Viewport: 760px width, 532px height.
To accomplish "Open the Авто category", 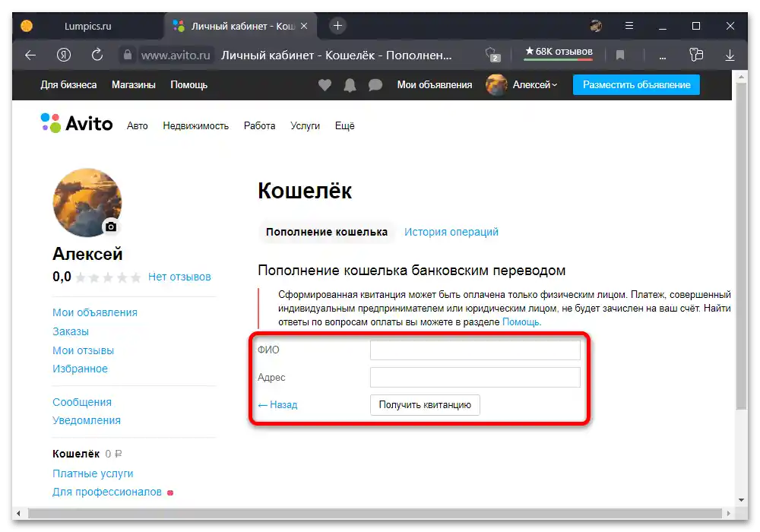I will point(137,126).
